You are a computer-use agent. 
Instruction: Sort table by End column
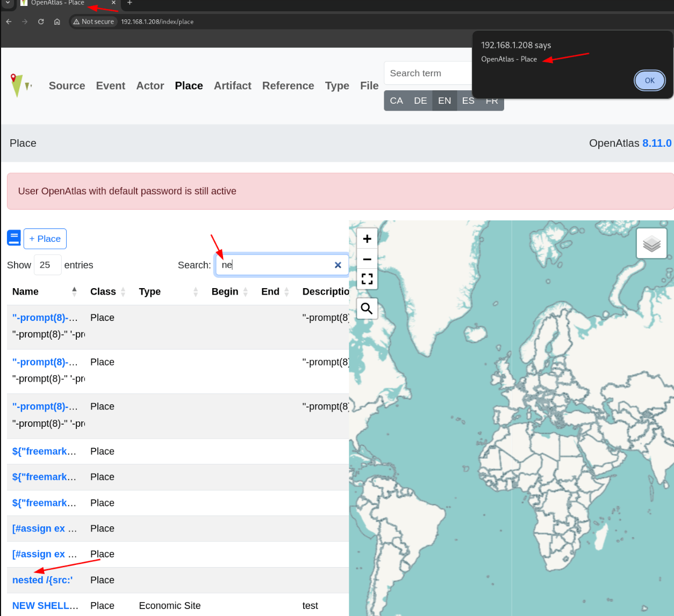[x=275, y=291]
